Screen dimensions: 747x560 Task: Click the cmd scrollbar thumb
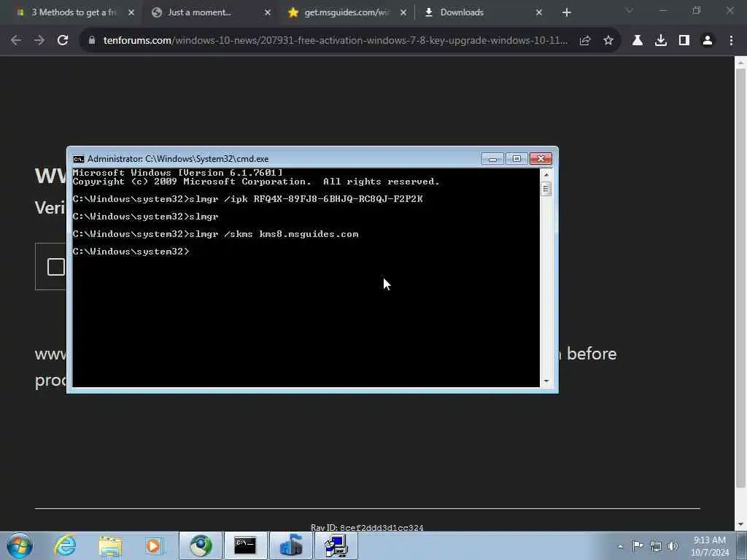pos(546,189)
